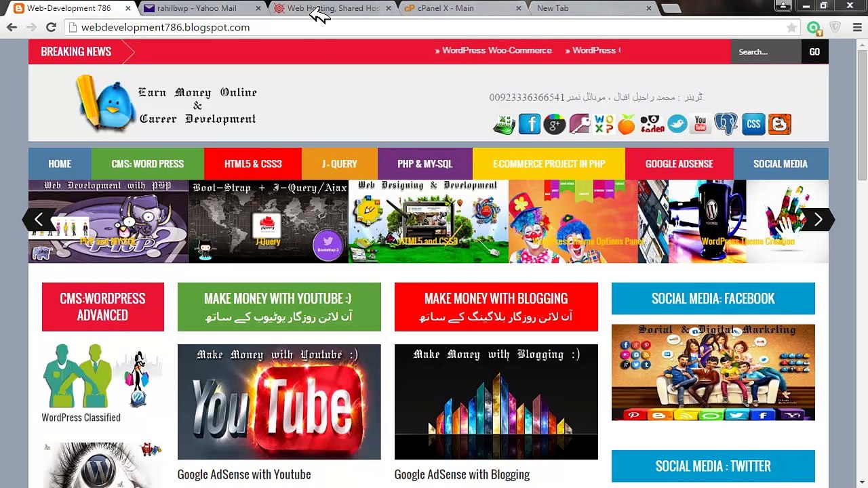Viewport: 868px width, 488px height.
Task: Open the Twitter bird icon
Action: (x=677, y=125)
